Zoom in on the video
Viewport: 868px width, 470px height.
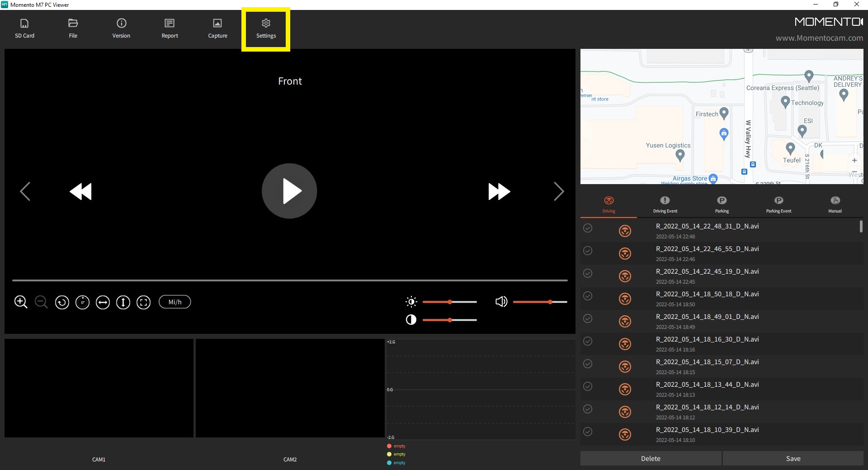(x=21, y=302)
